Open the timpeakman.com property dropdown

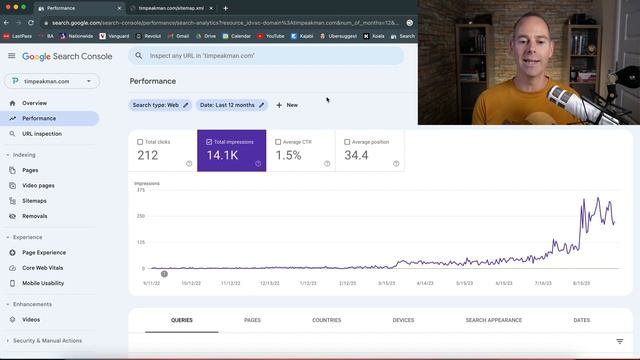tap(52, 81)
